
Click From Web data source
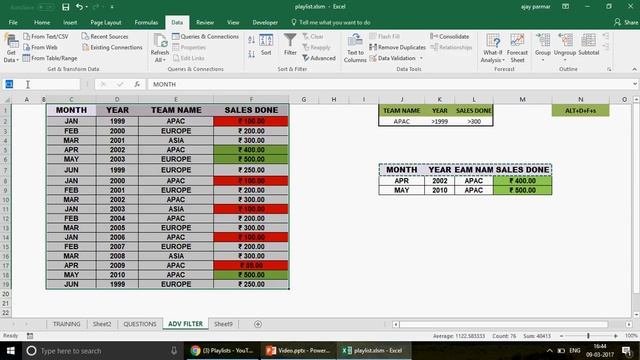click(x=40, y=47)
